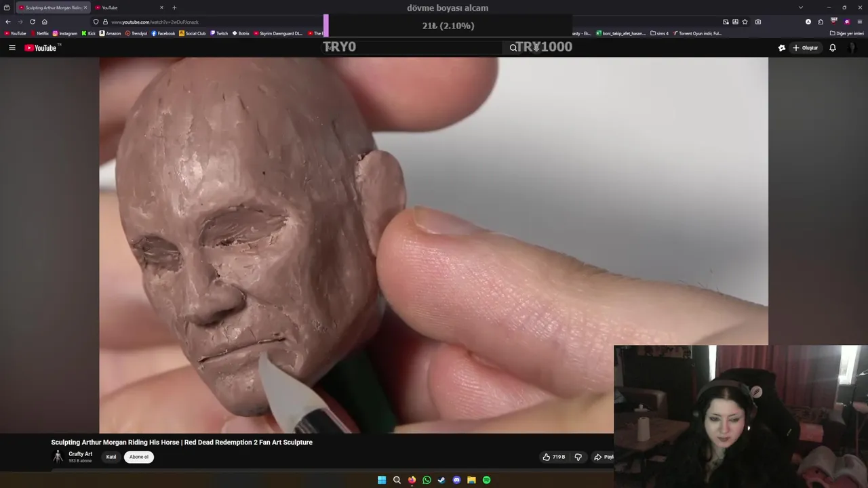The height and width of the screenshot is (488, 868).
Task: Click the YouTube search magnifier button
Action: tap(513, 48)
